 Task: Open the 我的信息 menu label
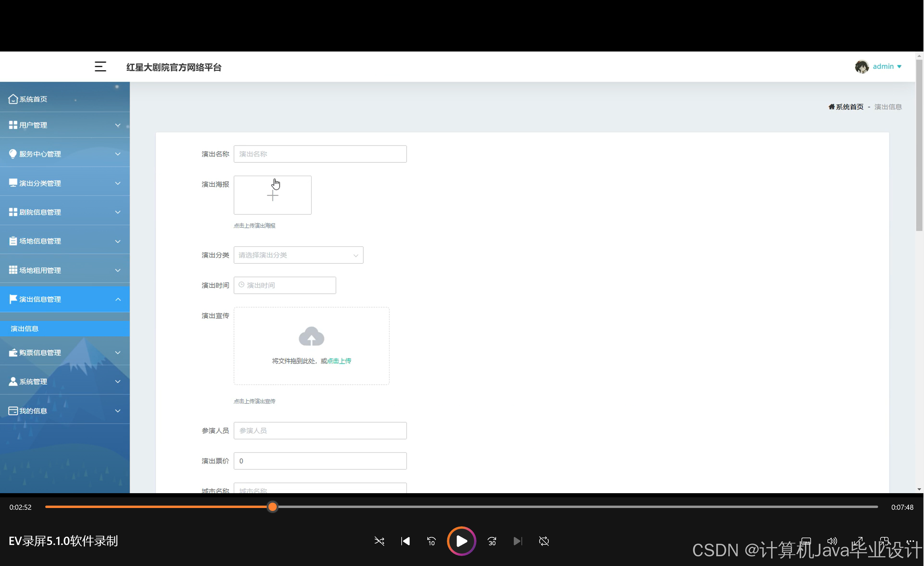[33, 411]
